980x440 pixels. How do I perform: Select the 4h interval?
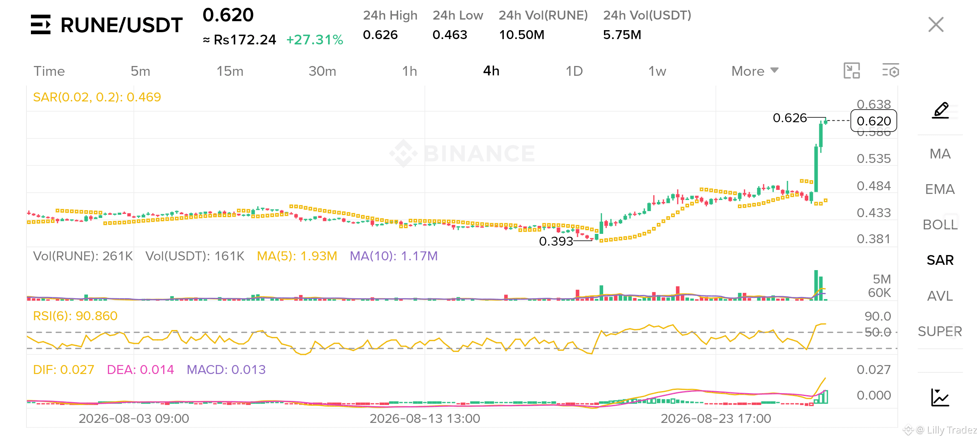[x=491, y=71]
